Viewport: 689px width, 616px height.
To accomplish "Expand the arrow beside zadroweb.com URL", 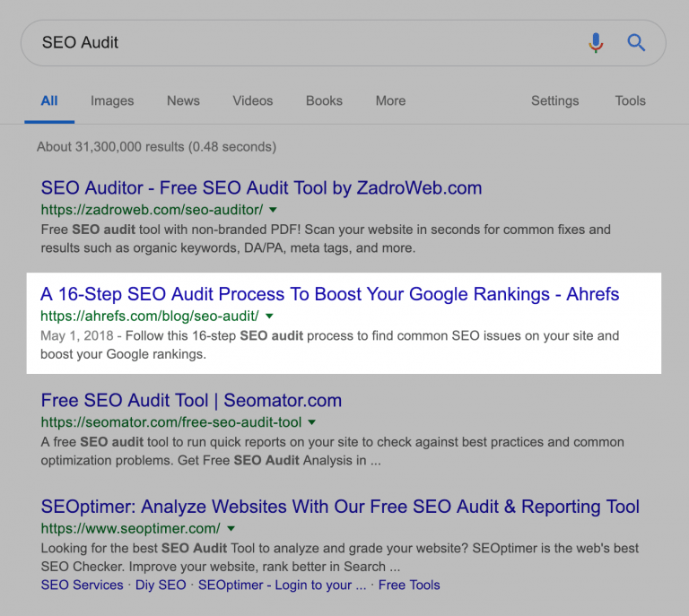I will click(x=273, y=210).
